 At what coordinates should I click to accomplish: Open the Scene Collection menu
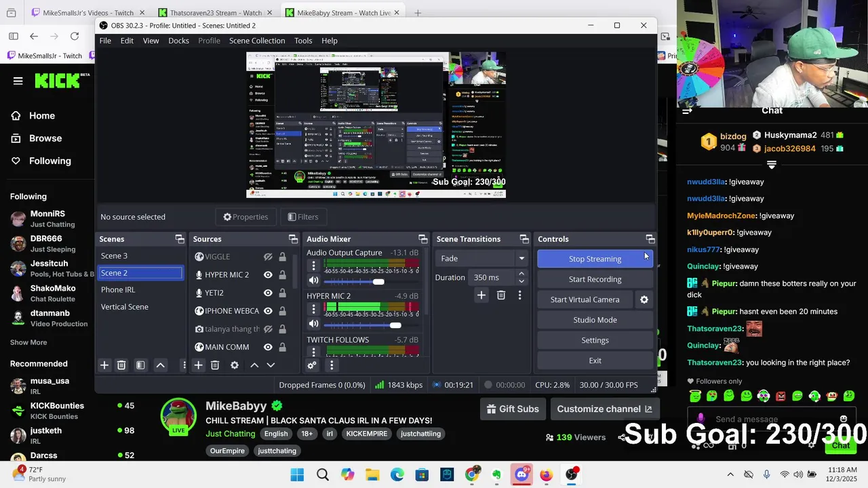click(x=257, y=41)
